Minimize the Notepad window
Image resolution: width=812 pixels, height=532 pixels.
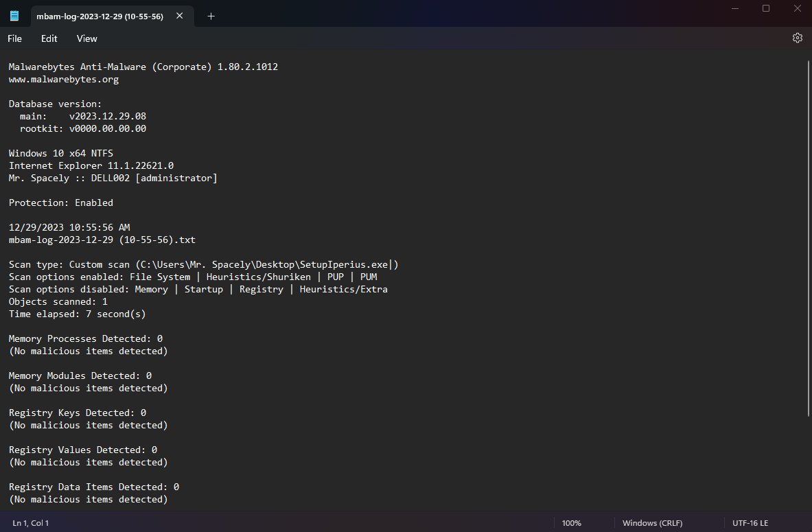tap(735, 8)
